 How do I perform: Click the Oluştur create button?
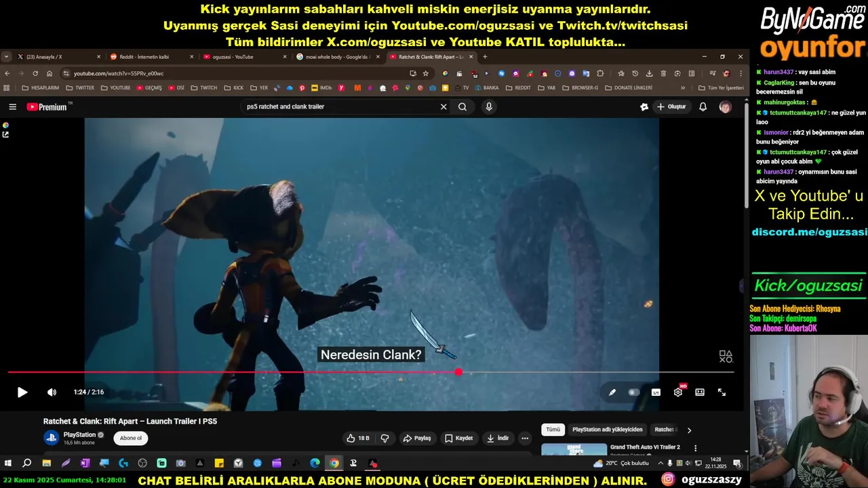(671, 106)
